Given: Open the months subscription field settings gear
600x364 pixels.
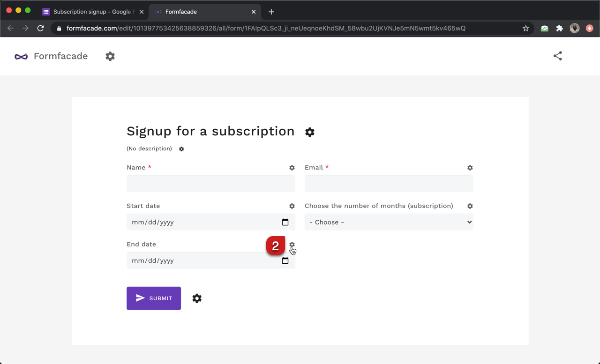Looking at the screenshot, I should (x=470, y=206).
